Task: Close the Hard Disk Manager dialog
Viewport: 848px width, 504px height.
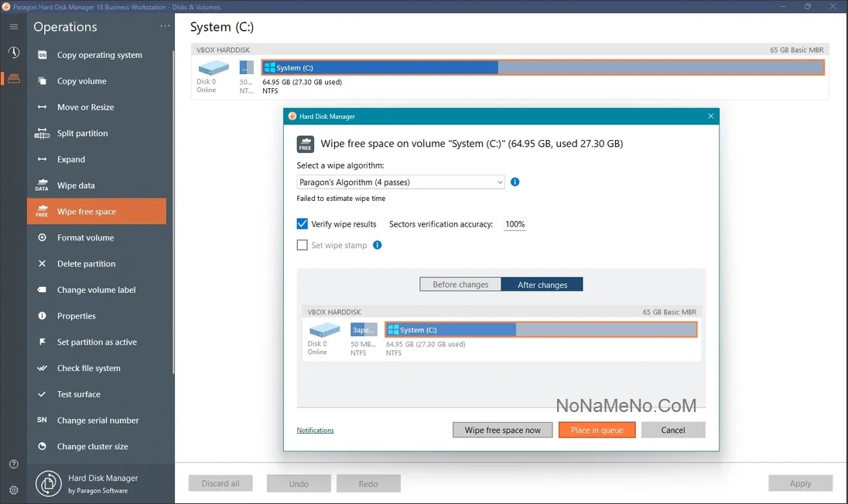Action: (x=710, y=116)
